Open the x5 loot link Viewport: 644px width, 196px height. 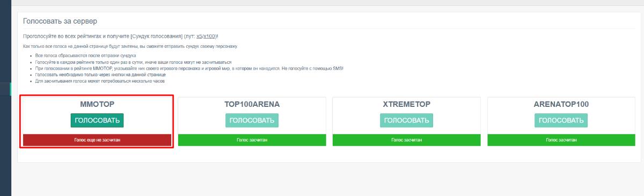[x=200, y=36]
